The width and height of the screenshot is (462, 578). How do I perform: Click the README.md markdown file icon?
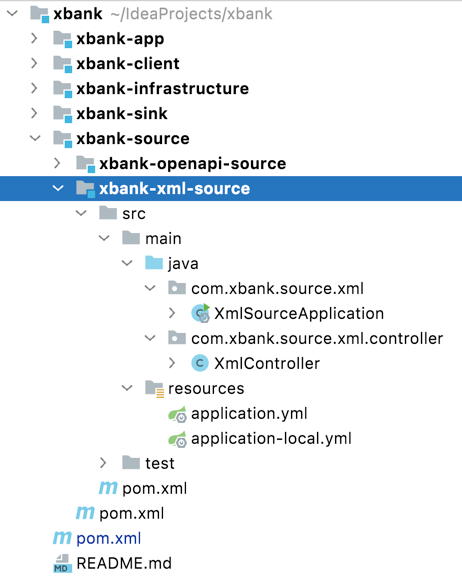click(x=62, y=563)
